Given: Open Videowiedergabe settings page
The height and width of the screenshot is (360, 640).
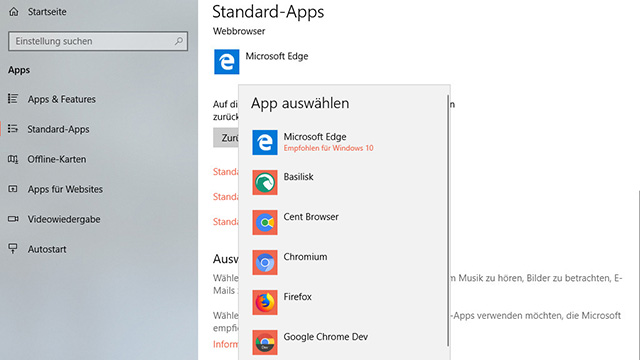Looking at the screenshot, I should 64,219.
